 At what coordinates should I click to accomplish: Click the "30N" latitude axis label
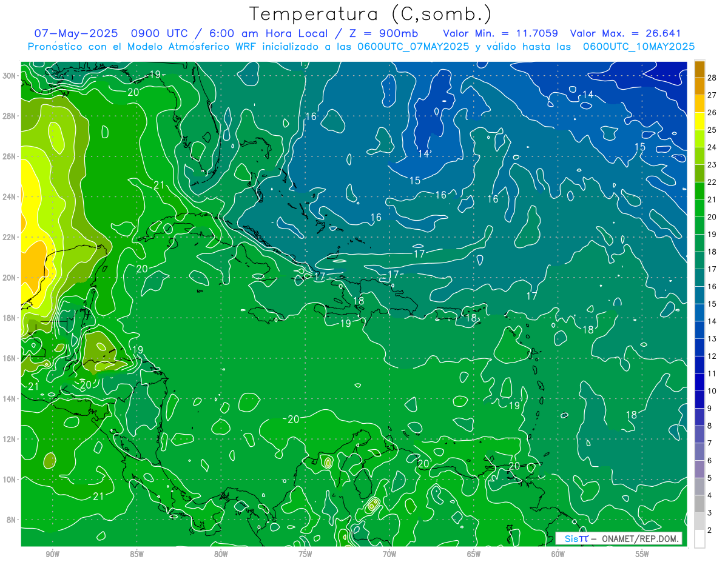(x=10, y=76)
